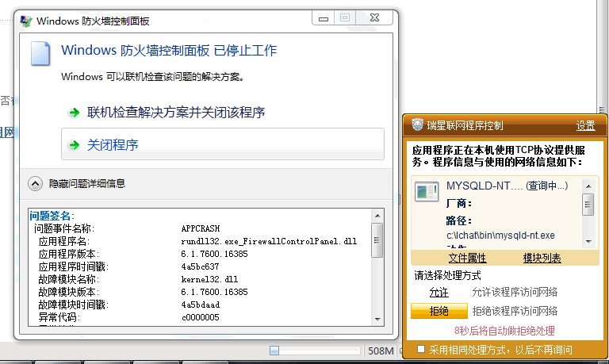Click up arrow of problem details scrollbar

click(x=377, y=216)
